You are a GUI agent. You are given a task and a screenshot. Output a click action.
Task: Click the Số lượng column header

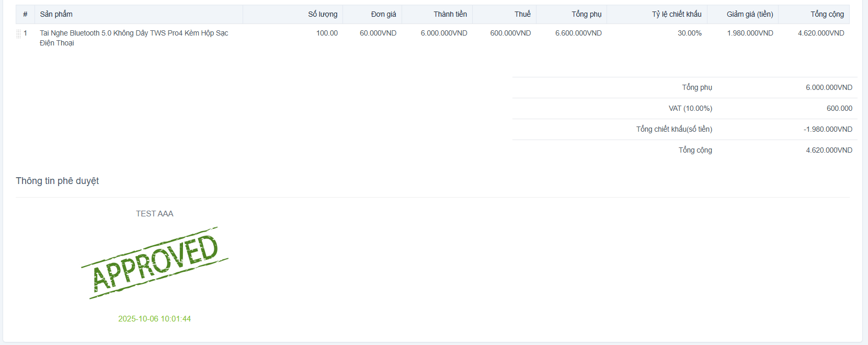point(322,14)
